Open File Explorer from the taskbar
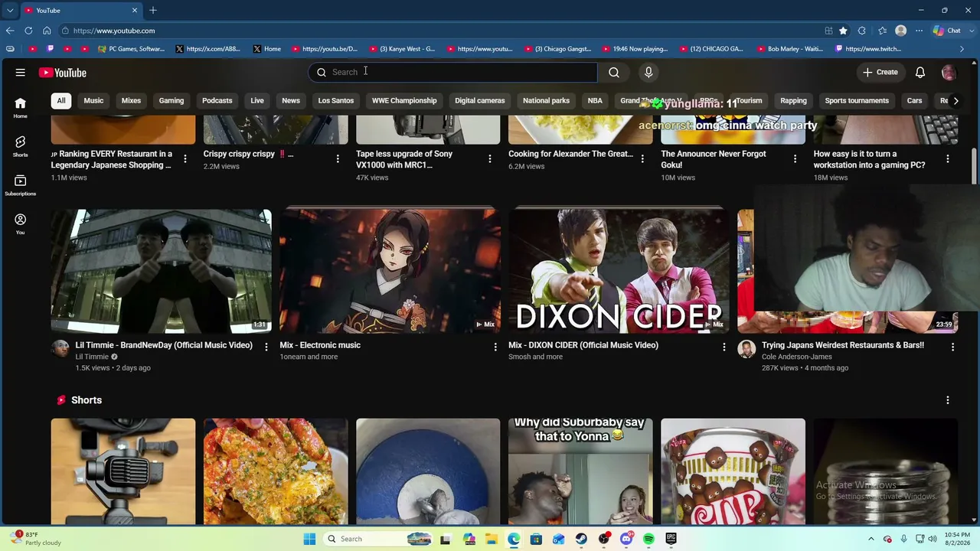 pos(491,539)
